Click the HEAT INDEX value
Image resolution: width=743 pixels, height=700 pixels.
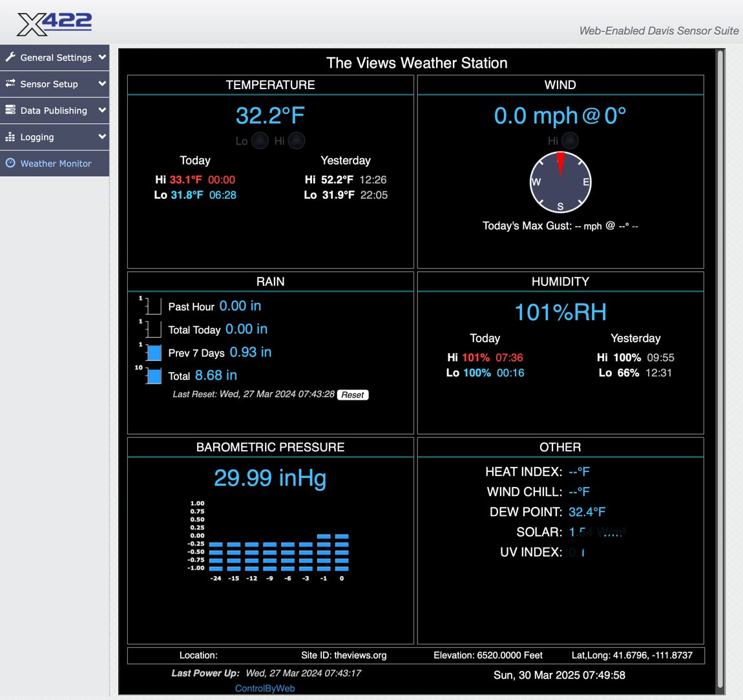(579, 471)
